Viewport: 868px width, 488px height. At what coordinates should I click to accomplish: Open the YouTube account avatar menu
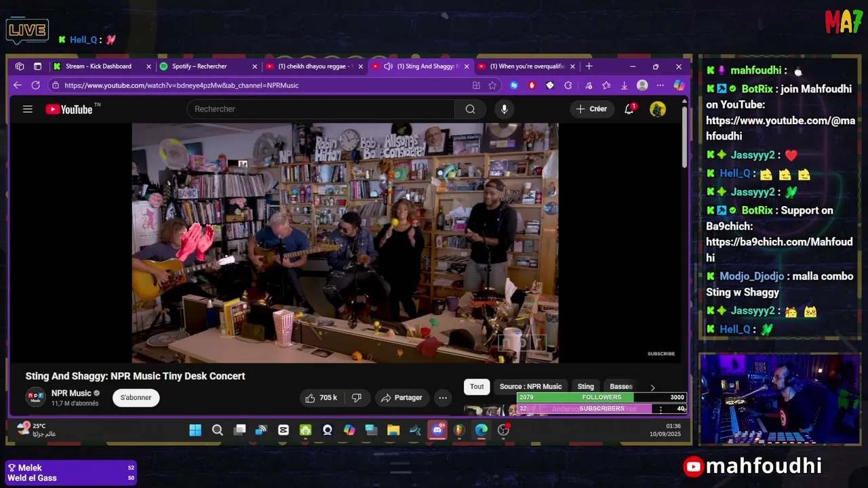[658, 109]
